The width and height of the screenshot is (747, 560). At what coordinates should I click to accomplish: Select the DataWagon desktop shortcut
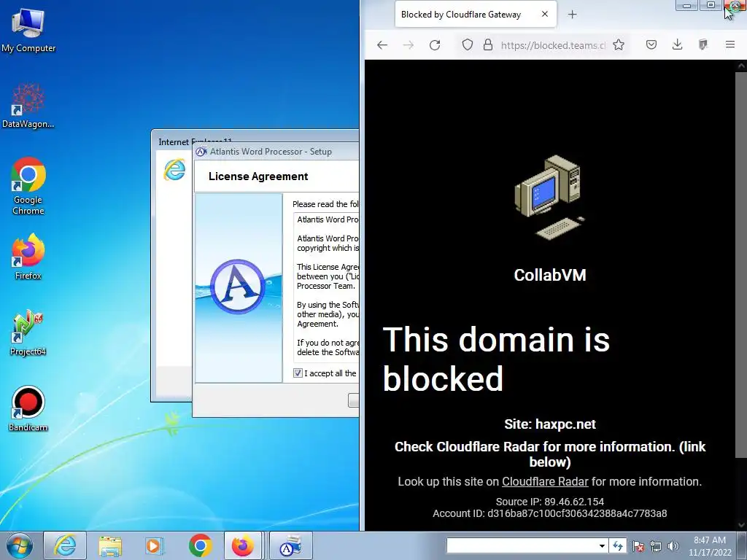coord(28,106)
